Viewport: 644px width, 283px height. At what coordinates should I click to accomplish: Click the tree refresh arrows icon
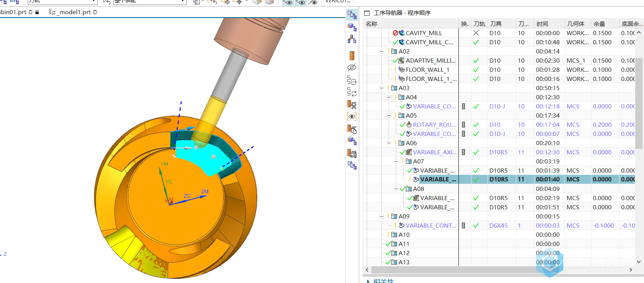[352, 92]
